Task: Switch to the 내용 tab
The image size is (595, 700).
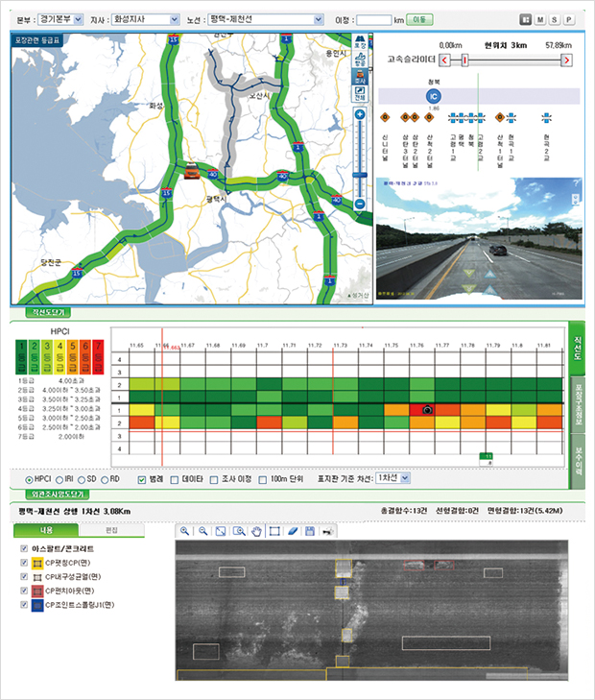Action: [46, 530]
